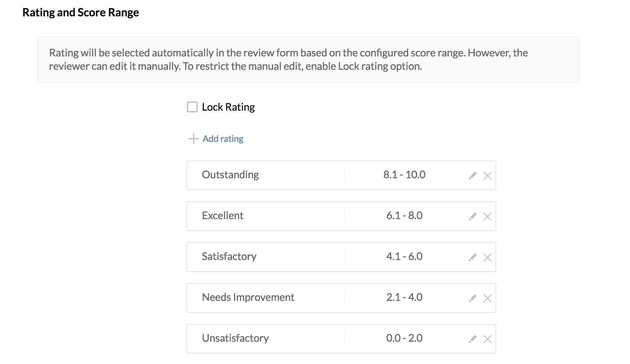Click the 8.1 - 10.0 score range
This screenshot has width=630, height=364.
(x=404, y=175)
